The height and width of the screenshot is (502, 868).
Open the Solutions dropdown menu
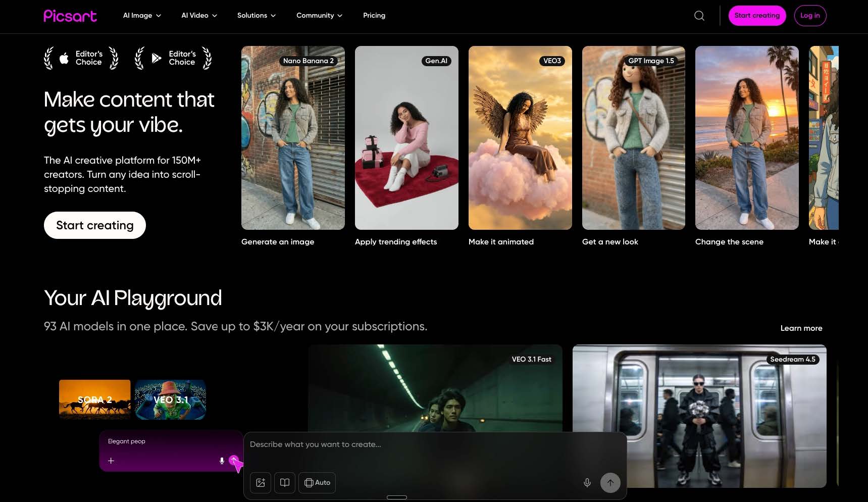[257, 16]
